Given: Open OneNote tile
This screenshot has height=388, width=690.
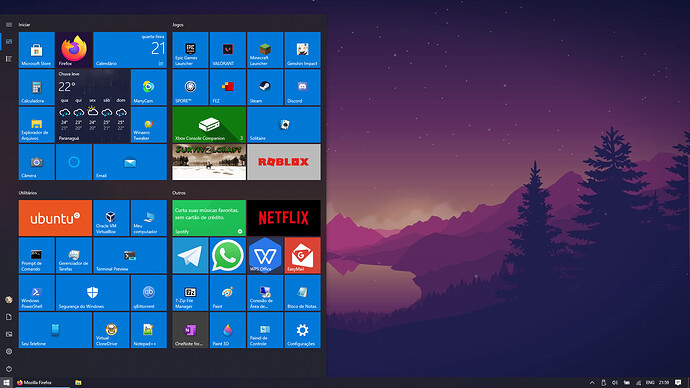Looking at the screenshot, I should [190, 330].
